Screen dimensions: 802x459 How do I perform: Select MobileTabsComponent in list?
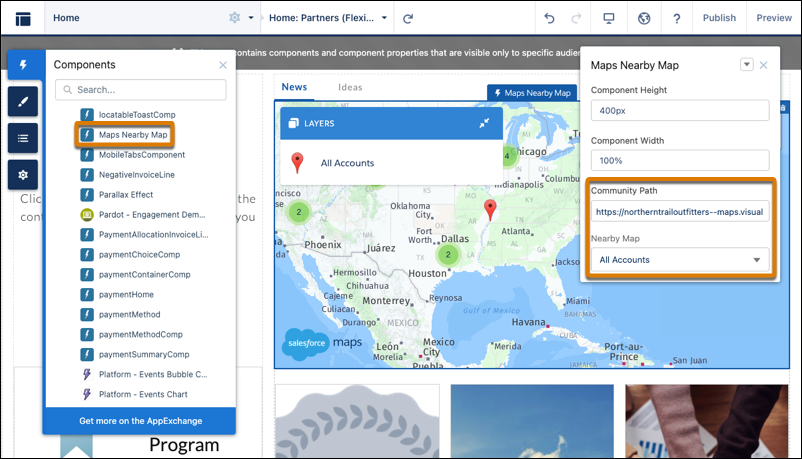[x=132, y=155]
